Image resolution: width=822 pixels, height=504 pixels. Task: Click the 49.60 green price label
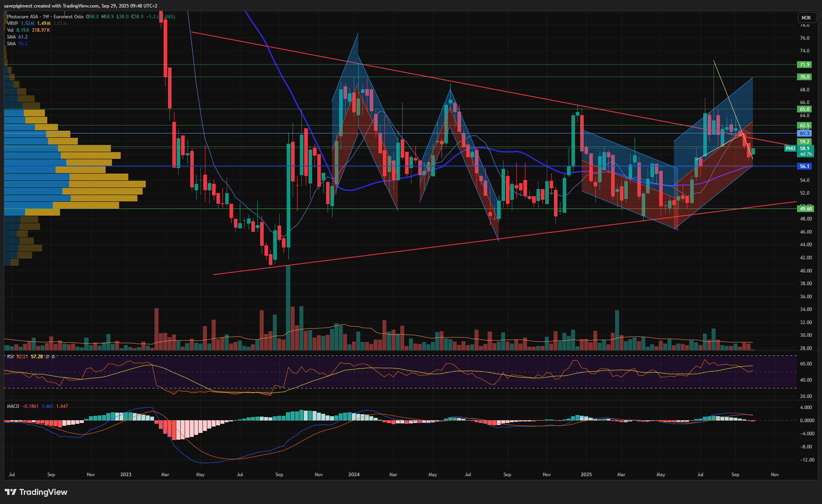805,209
